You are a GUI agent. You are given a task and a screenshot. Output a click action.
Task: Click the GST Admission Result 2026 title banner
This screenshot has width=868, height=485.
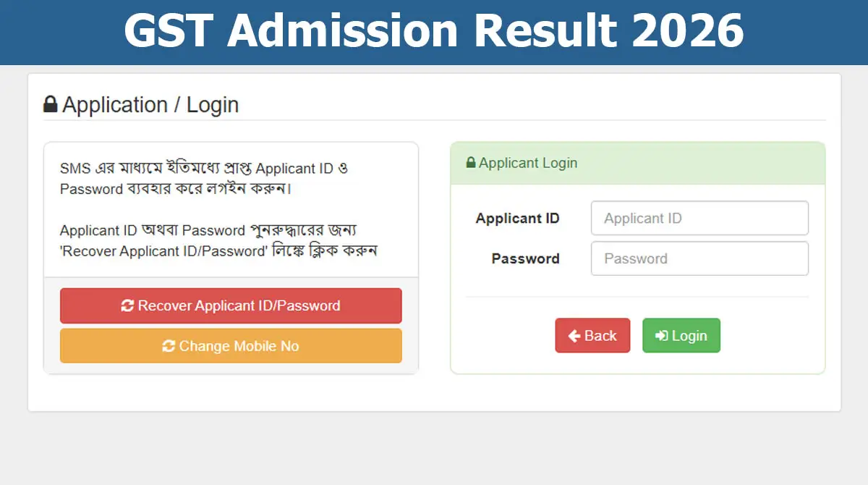tap(434, 32)
